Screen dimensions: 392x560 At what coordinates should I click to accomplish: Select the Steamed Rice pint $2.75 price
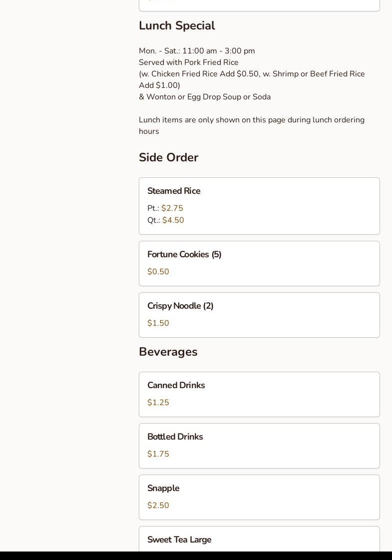[172, 208]
